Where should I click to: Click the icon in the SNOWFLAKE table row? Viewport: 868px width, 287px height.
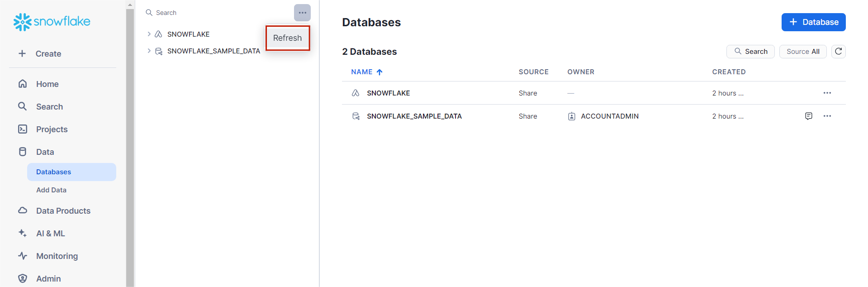click(x=356, y=93)
